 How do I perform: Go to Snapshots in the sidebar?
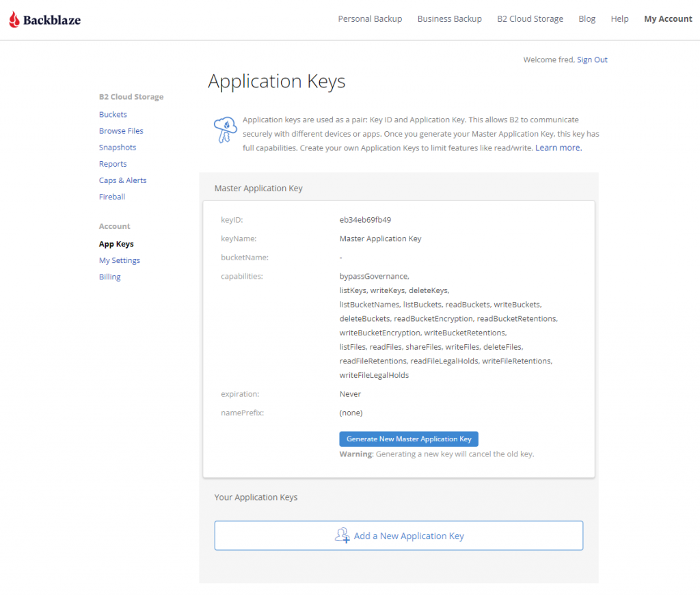[x=118, y=147]
